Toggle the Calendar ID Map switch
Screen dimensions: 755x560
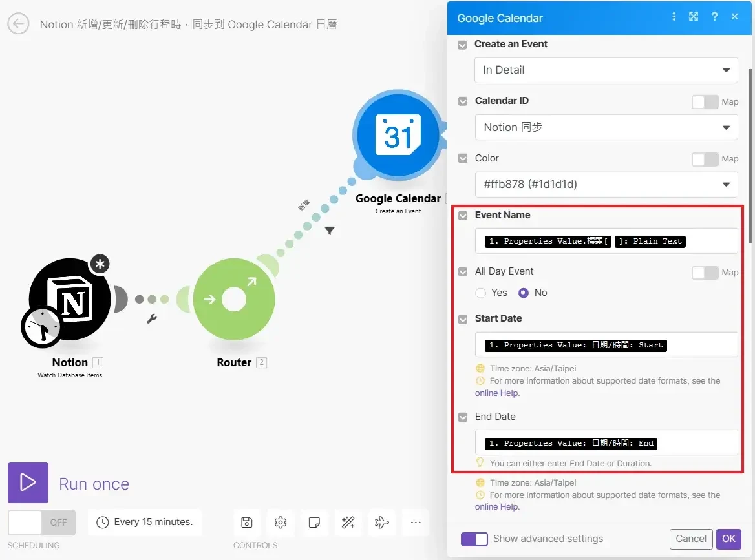[705, 102]
